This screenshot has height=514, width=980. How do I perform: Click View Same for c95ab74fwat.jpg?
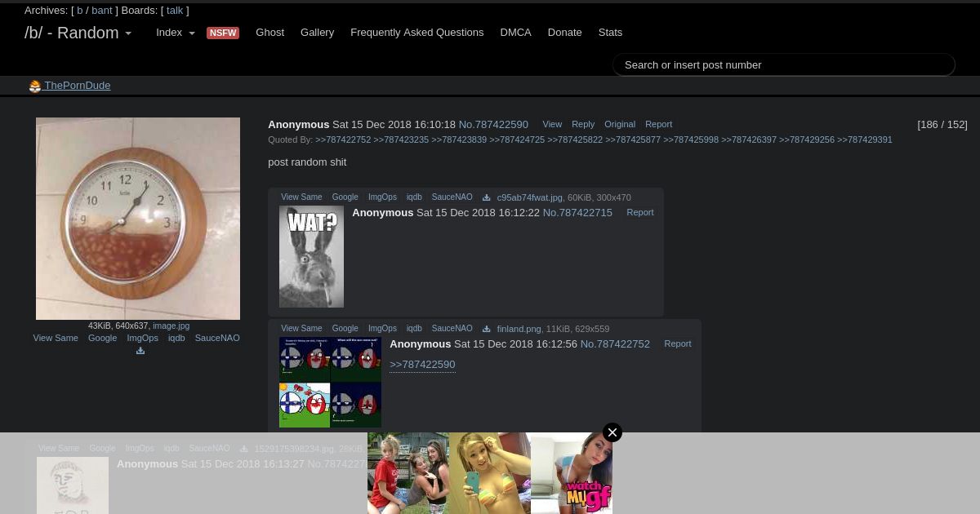tap(301, 197)
